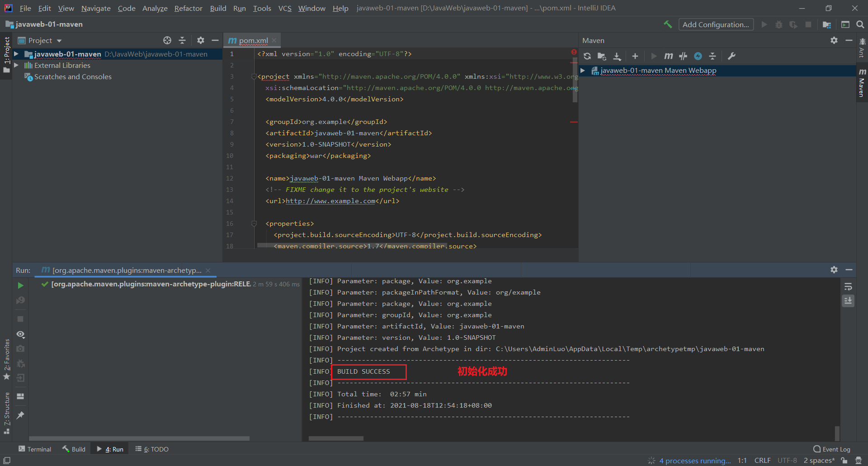Click the red error indicator in editor
Screen dimensions: 868x466
coord(574,52)
